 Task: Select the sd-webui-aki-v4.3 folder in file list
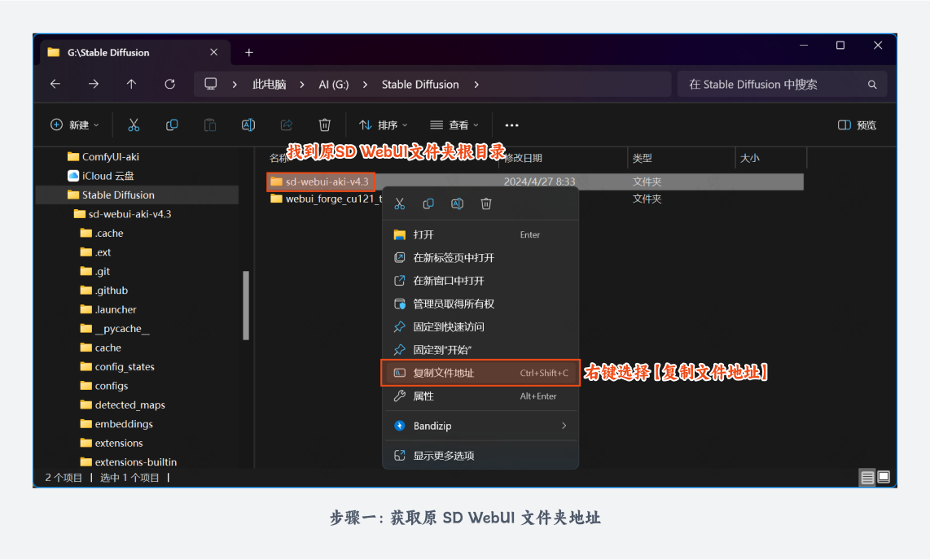point(320,182)
